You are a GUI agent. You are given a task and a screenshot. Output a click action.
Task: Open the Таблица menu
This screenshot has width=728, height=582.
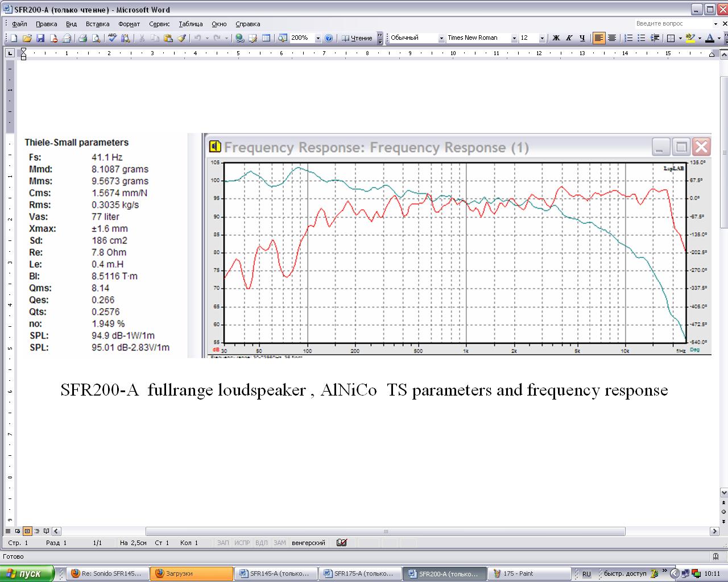pyautogui.click(x=191, y=24)
